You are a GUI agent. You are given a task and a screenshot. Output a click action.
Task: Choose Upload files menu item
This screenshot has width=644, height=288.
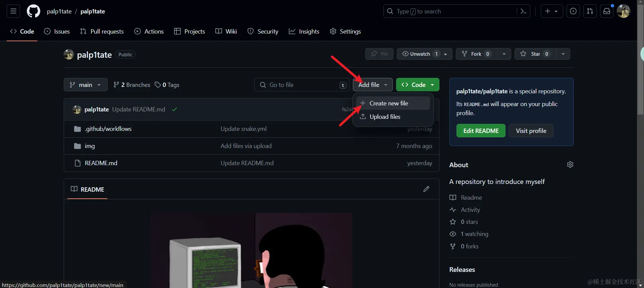pyautogui.click(x=393, y=116)
